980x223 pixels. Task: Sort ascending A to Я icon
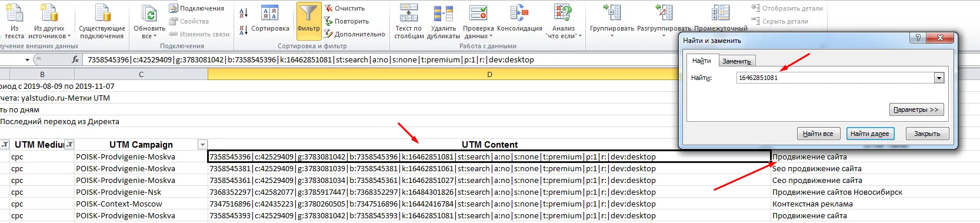(244, 13)
